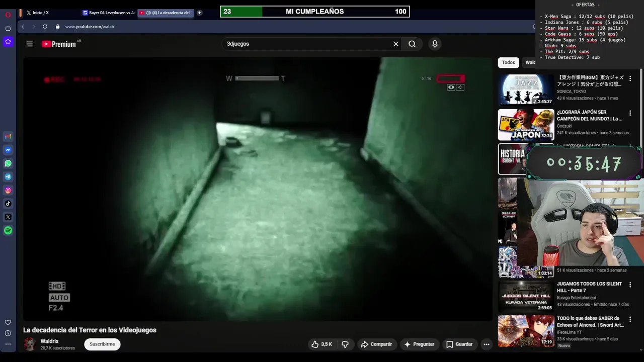Open the Touhou jazz BGM thumbnail

pyautogui.click(x=526, y=90)
